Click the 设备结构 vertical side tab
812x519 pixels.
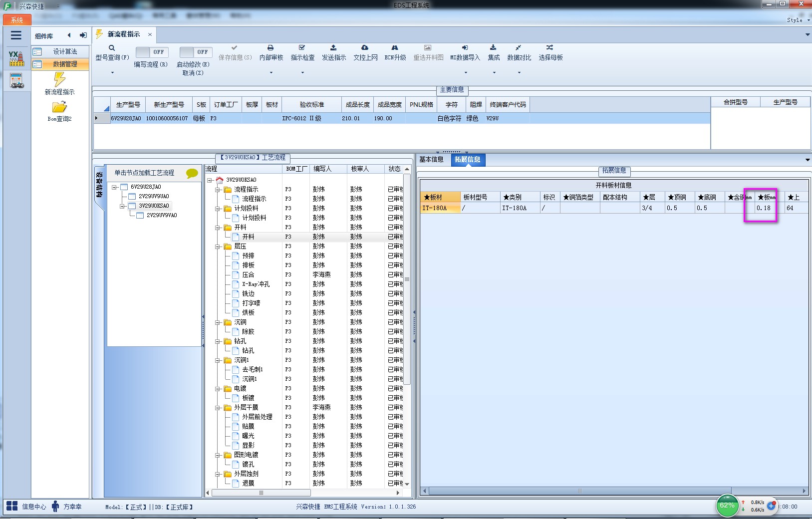99,185
